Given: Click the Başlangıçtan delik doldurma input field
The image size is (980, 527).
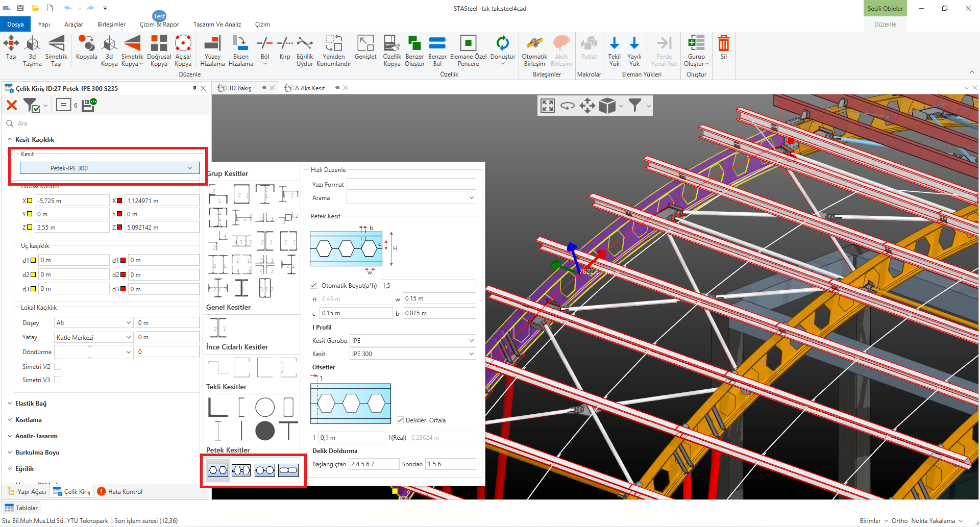Looking at the screenshot, I should coord(374,464).
